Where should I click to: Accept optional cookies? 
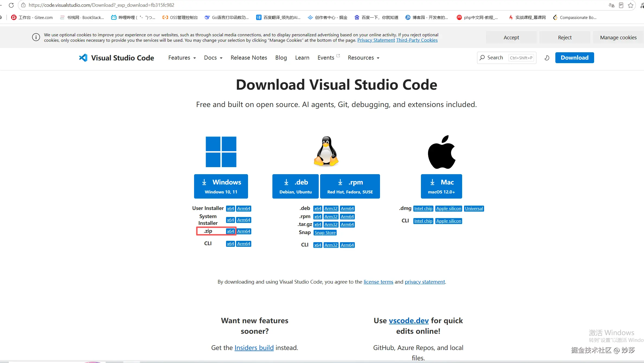pyautogui.click(x=511, y=37)
